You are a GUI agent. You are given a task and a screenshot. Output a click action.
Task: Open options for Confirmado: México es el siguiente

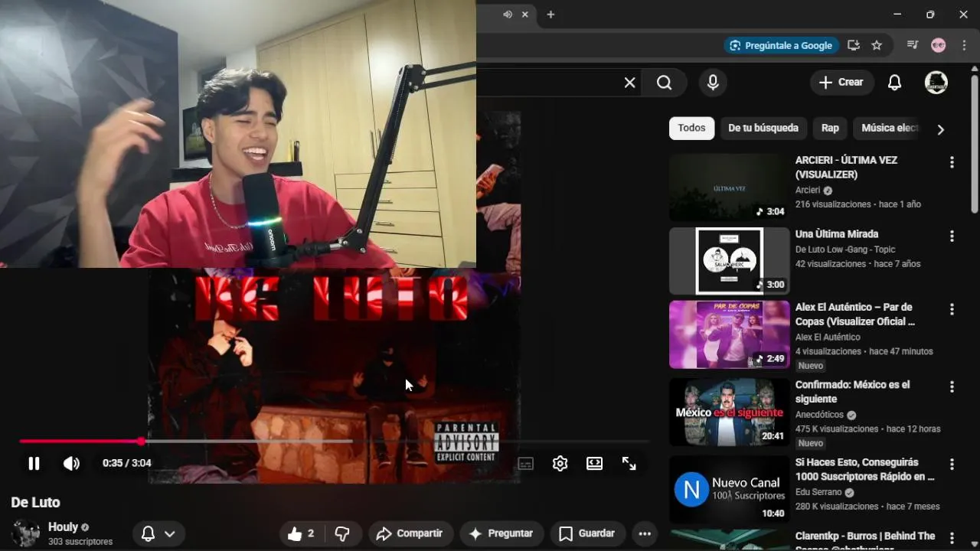[952, 387]
